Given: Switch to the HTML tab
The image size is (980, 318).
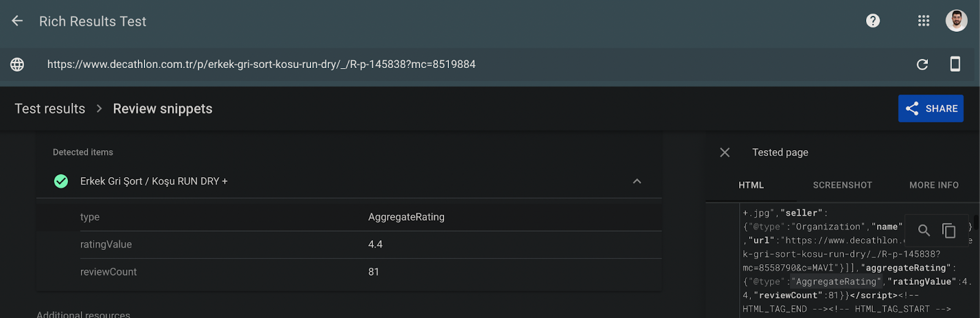Looking at the screenshot, I should point(751,185).
